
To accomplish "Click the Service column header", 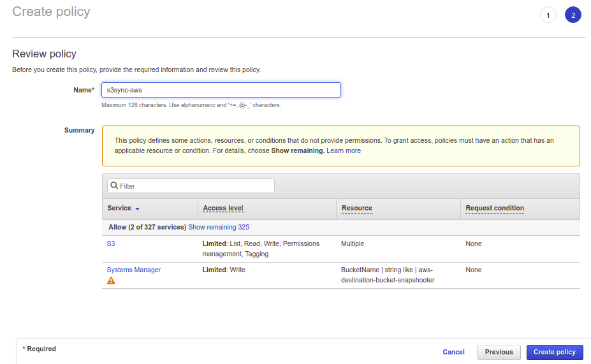I will click(x=119, y=208).
